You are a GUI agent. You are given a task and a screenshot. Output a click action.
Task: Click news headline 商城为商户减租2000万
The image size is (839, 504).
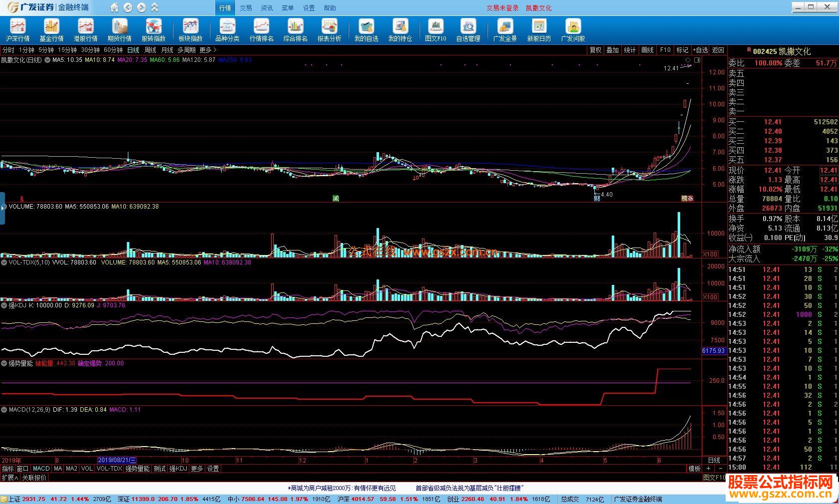pyautogui.click(x=343, y=488)
